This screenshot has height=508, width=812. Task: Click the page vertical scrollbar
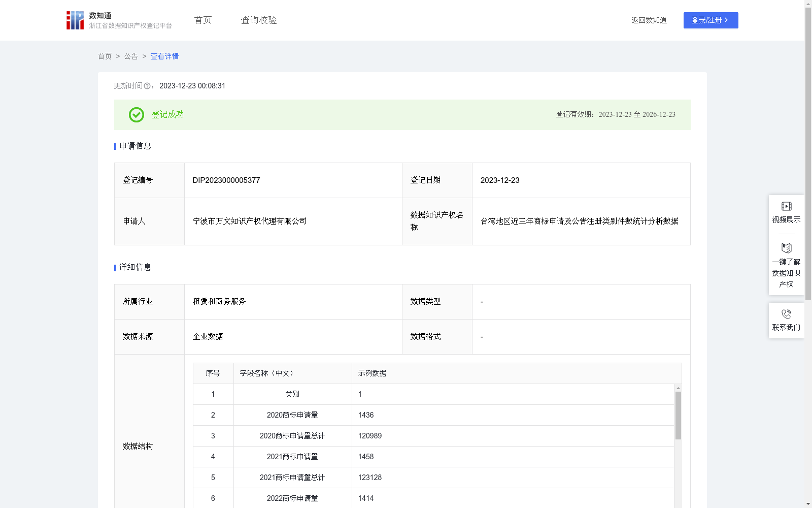tap(808, 153)
